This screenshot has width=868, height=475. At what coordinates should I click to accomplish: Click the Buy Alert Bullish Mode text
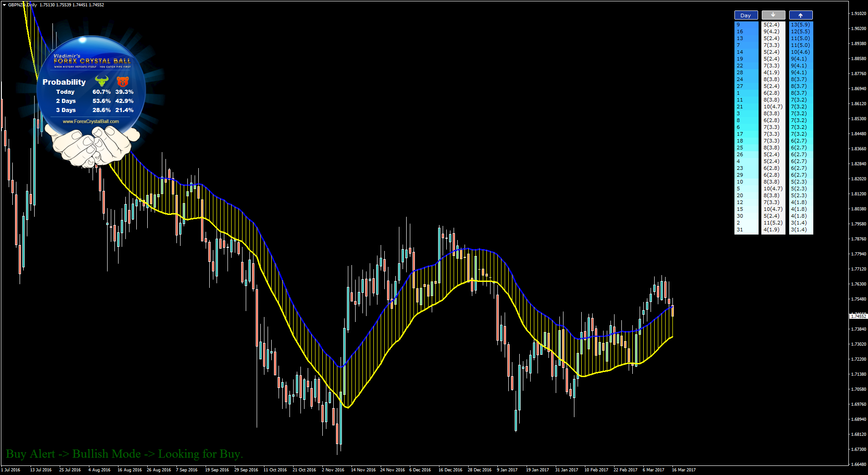tap(124, 454)
